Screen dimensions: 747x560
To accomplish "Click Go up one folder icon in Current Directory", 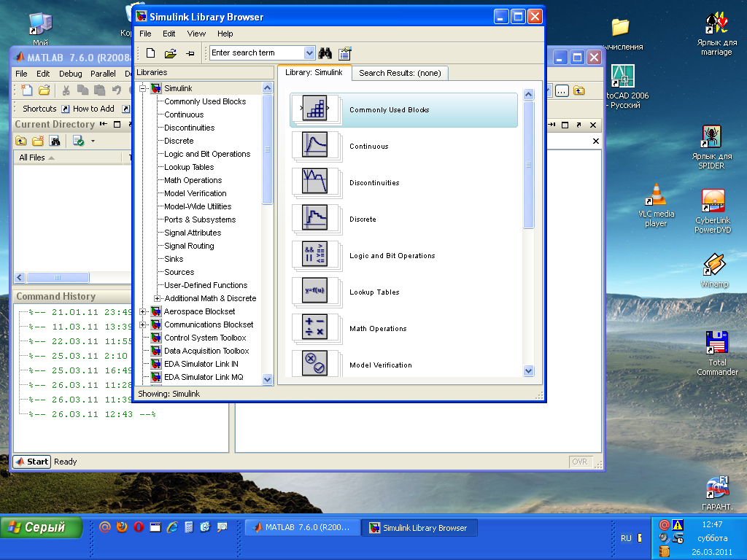I will click(x=21, y=141).
